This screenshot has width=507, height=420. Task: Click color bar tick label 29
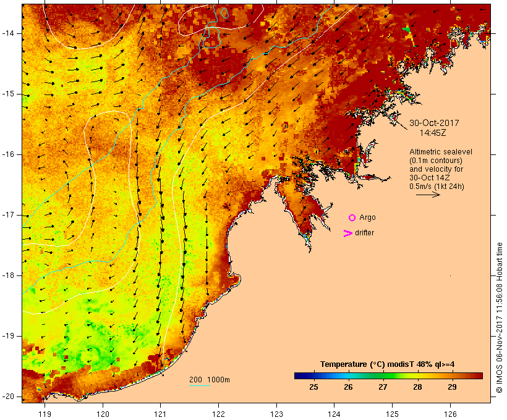(x=452, y=387)
